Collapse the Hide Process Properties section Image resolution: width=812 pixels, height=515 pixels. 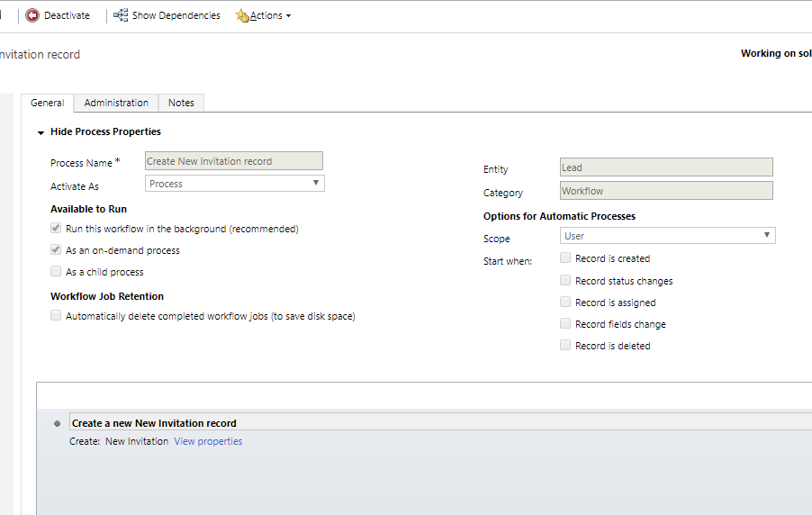tap(41, 132)
